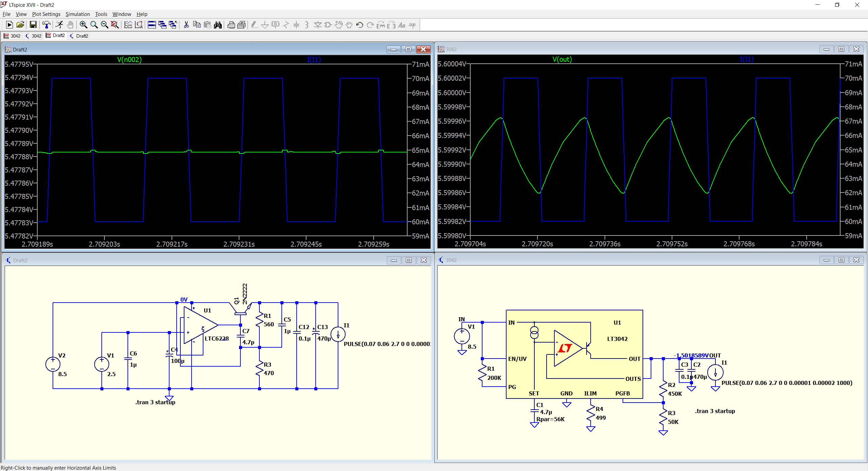This screenshot has height=471, width=868.
Task: Click the Cut scissors icon
Action: 186,25
